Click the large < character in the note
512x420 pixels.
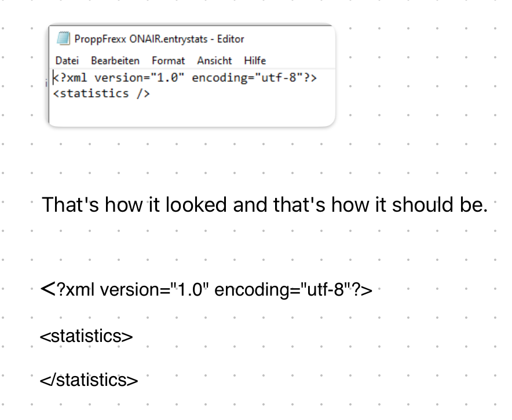click(47, 288)
